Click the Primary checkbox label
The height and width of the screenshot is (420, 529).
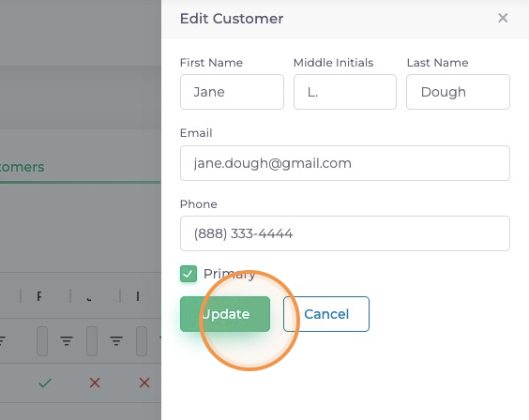tap(229, 274)
